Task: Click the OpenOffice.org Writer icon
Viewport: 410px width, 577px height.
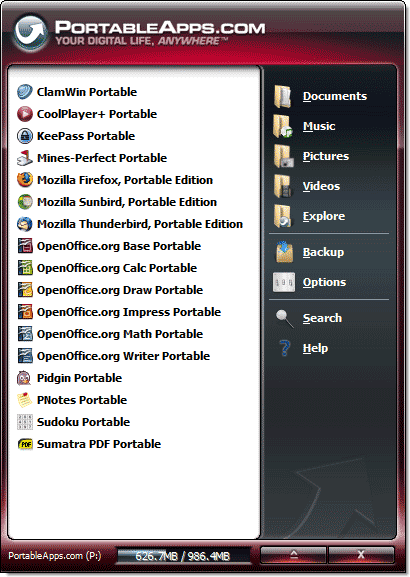Action: click(x=25, y=356)
